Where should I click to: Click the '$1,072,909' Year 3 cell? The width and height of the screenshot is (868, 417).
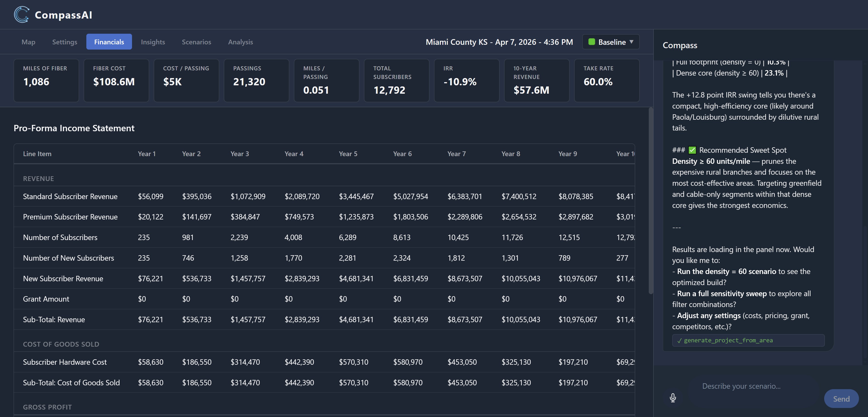[248, 196]
